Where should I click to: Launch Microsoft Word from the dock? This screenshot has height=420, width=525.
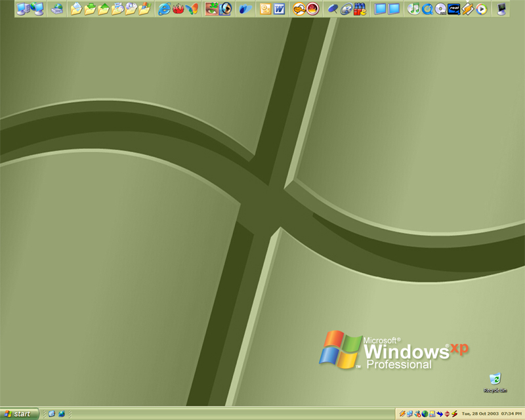pos(280,9)
